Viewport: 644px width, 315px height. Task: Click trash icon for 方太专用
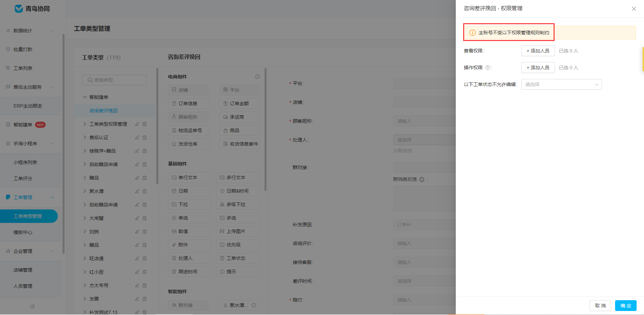(145, 285)
